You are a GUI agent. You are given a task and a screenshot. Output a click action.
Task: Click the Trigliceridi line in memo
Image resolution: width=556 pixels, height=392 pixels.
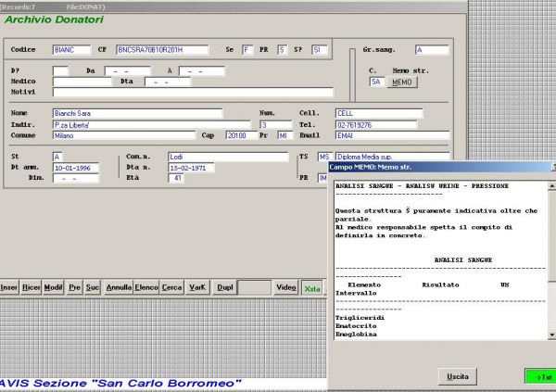[360, 318]
